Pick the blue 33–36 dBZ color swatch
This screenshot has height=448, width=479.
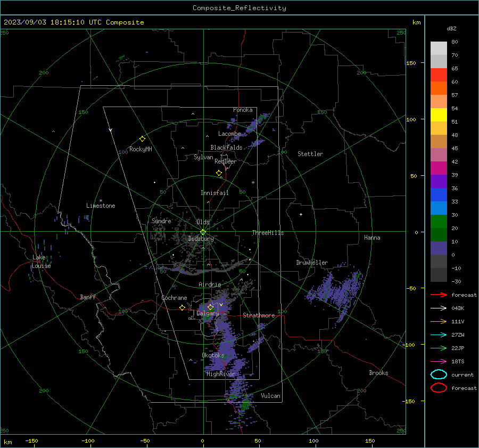tap(439, 194)
